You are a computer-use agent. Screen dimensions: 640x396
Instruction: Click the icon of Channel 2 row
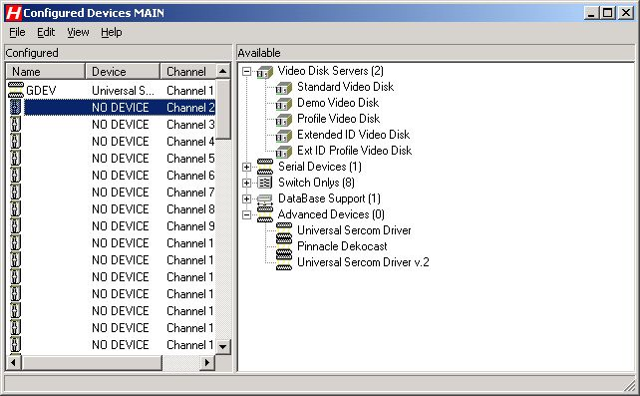click(15, 107)
